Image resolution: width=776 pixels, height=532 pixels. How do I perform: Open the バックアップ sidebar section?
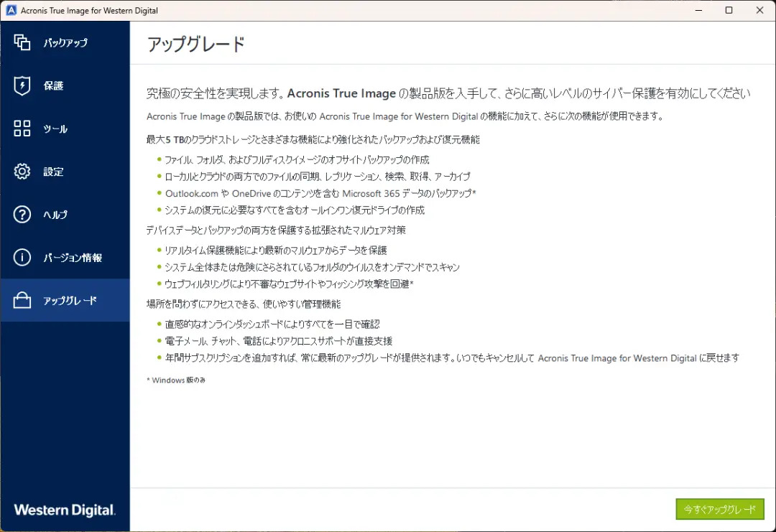pyautogui.click(x=65, y=42)
